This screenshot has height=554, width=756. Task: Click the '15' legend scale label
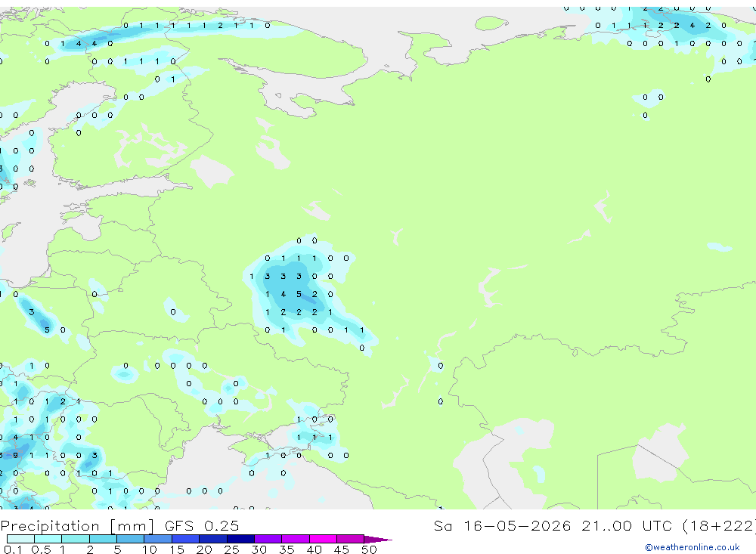pyautogui.click(x=176, y=549)
